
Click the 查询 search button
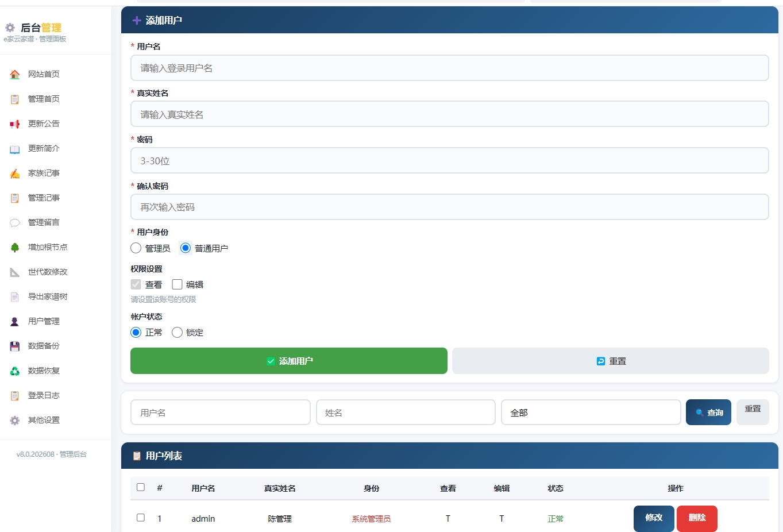(x=708, y=413)
